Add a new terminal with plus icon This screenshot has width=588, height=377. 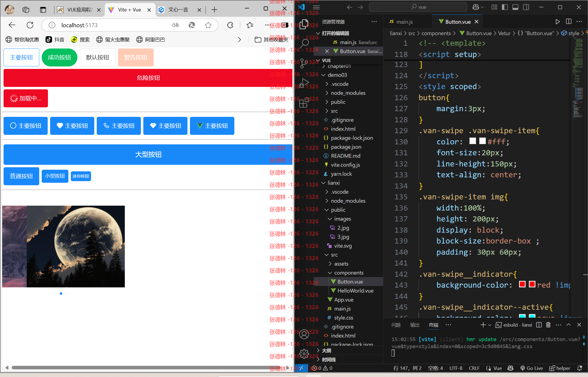point(483,325)
